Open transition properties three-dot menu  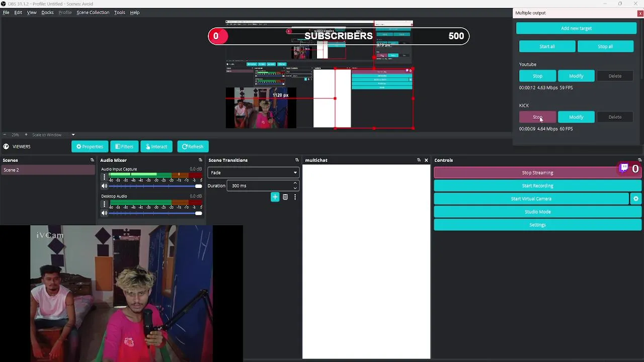(x=295, y=197)
